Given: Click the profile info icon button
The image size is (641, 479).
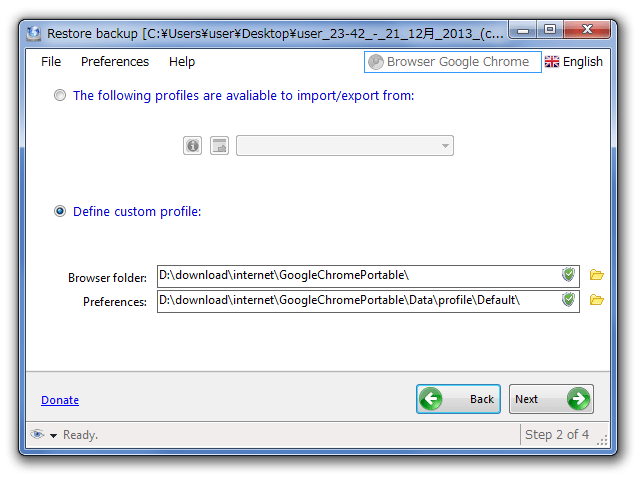Looking at the screenshot, I should (x=192, y=145).
